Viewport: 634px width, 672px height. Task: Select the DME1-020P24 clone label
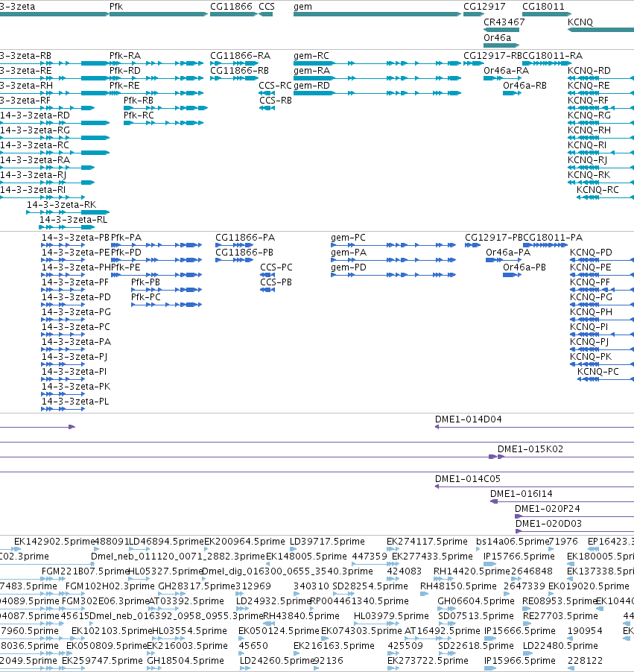[x=548, y=509]
